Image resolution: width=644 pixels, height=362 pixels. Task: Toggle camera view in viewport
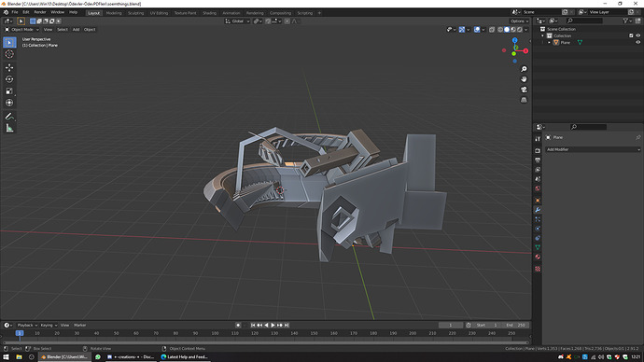524,90
